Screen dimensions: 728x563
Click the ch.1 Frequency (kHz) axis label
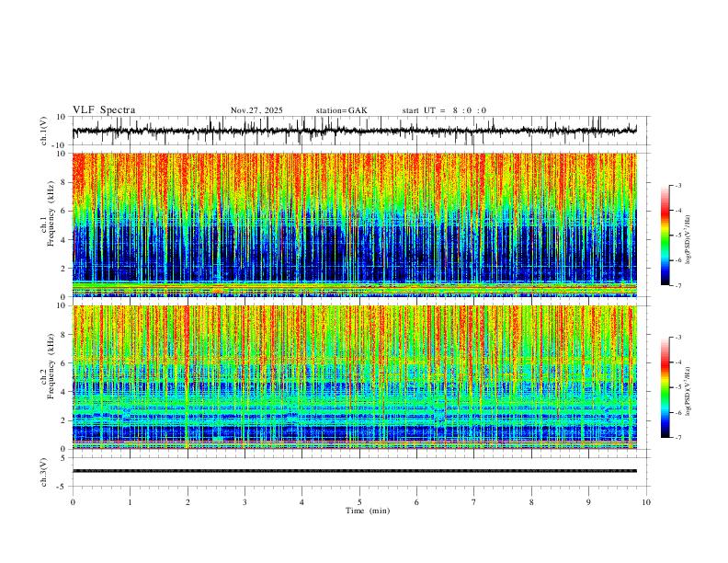(49, 213)
